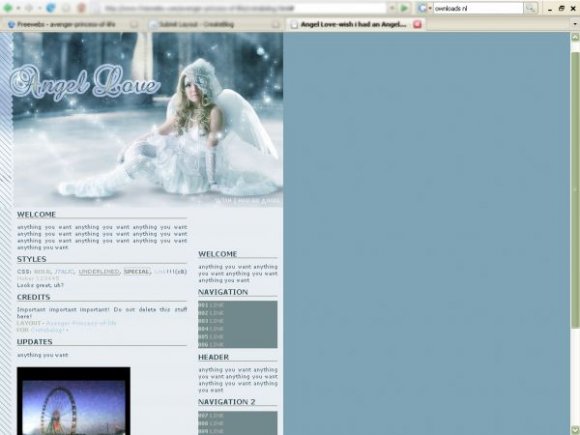580x435 pixels.
Task: Click the Submit Layout tab favicon
Action: click(x=153, y=24)
